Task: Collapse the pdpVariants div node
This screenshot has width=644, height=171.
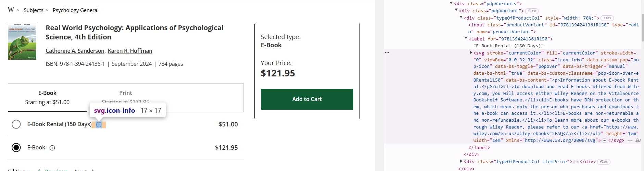Action: [451, 3]
